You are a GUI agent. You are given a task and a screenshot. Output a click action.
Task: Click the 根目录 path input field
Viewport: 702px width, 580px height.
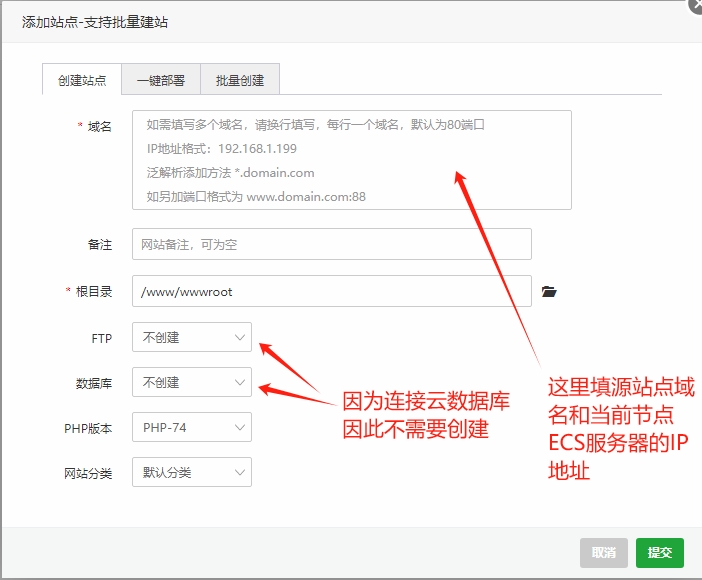click(332, 291)
